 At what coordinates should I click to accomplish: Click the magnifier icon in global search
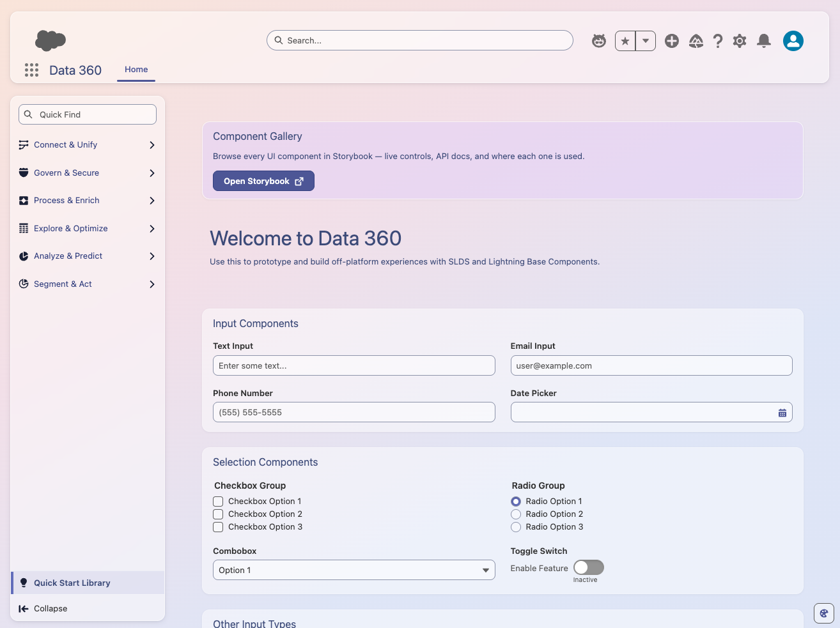pos(279,40)
